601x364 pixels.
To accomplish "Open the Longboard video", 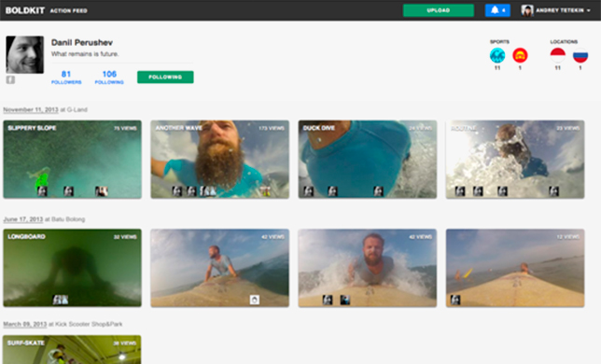I will click(x=73, y=268).
